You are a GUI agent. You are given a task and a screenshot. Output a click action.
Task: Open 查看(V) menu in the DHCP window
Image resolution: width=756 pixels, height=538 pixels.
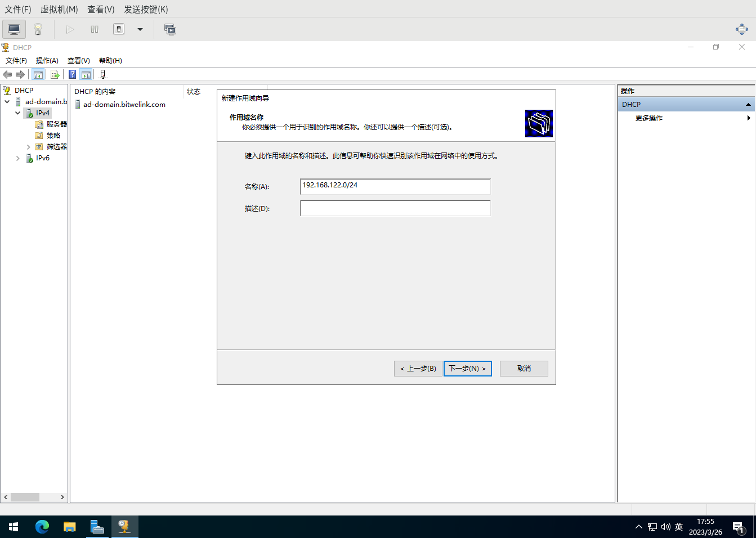coord(79,61)
